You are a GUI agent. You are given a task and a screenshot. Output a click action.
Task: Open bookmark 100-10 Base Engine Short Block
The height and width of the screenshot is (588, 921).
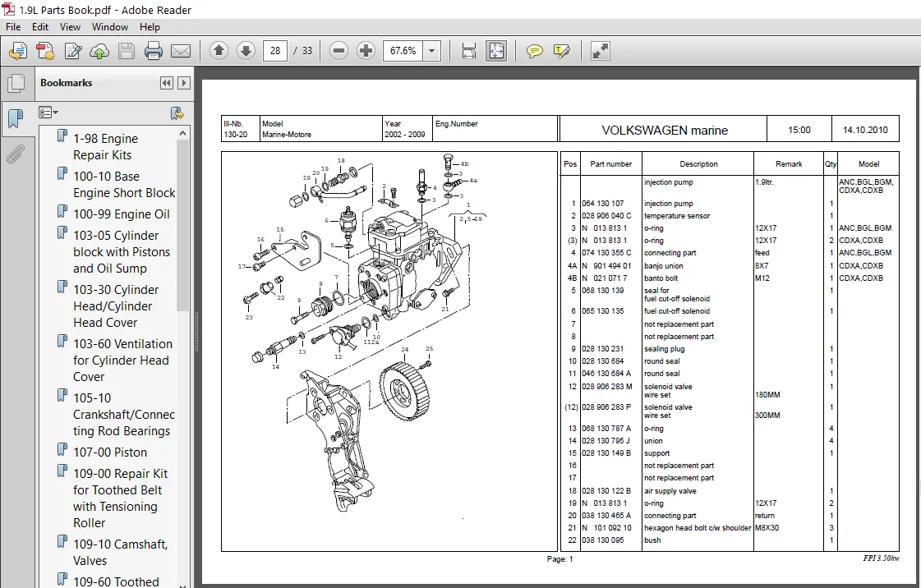click(124, 184)
